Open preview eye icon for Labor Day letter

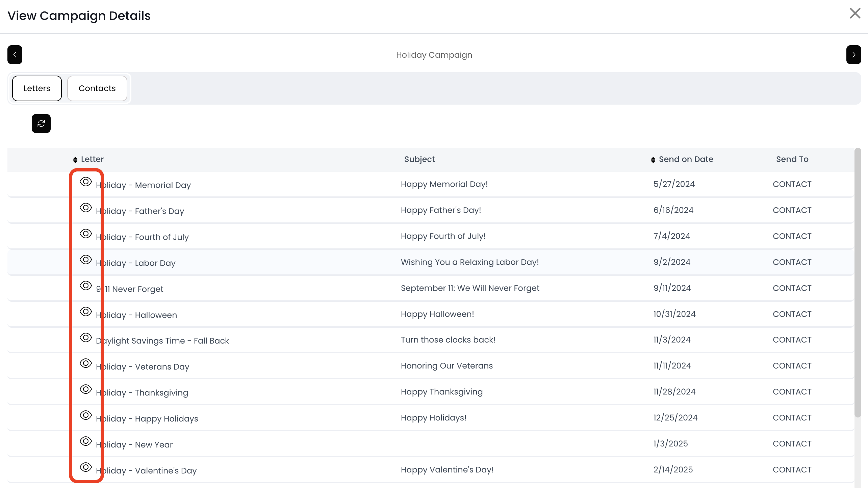coord(86,260)
